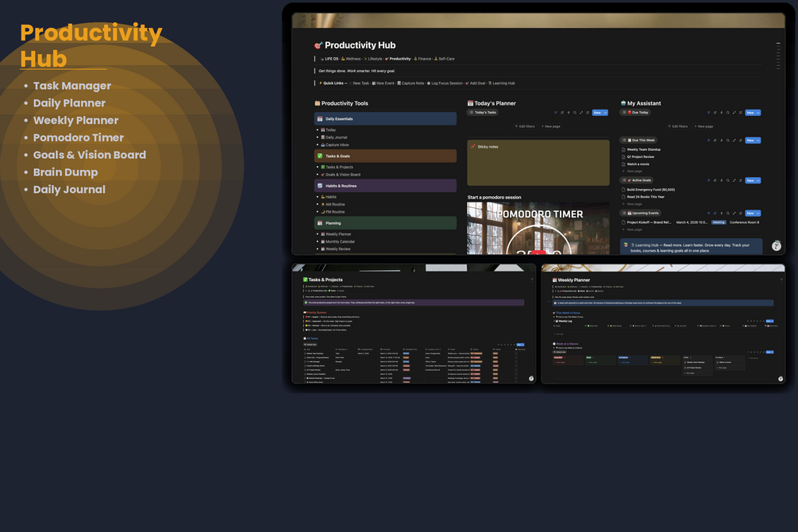
Task: Click New button in Active Goals view
Action: pos(750,180)
